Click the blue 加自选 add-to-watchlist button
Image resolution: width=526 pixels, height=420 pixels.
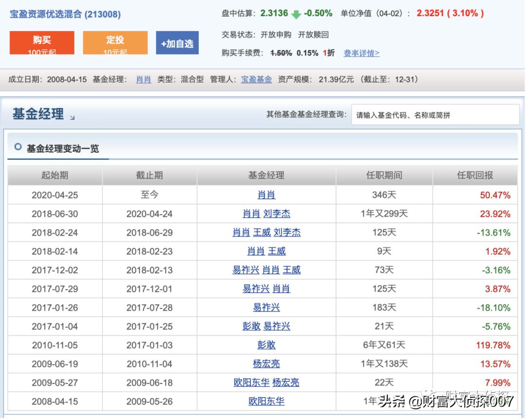pyautogui.click(x=177, y=42)
